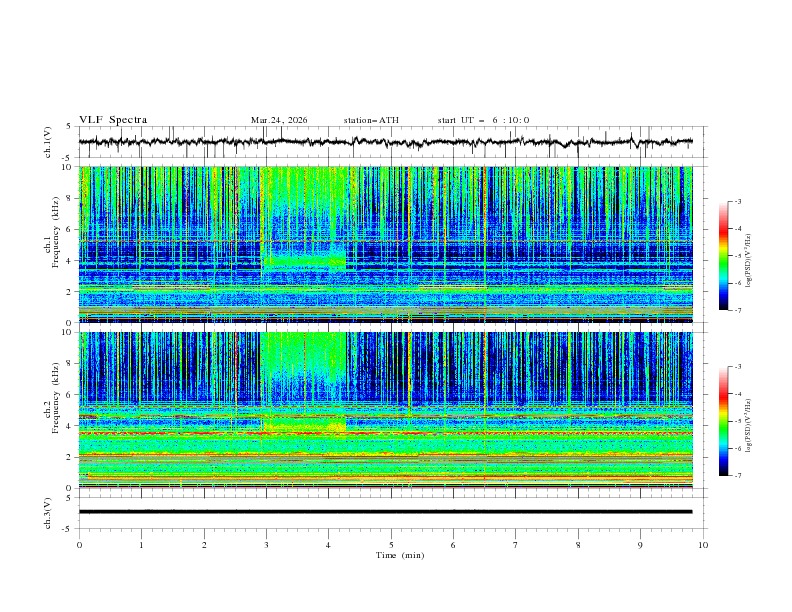The height and width of the screenshot is (612, 792).
Task: Select the Mar.24, 2026 date label
Action: [x=279, y=120]
